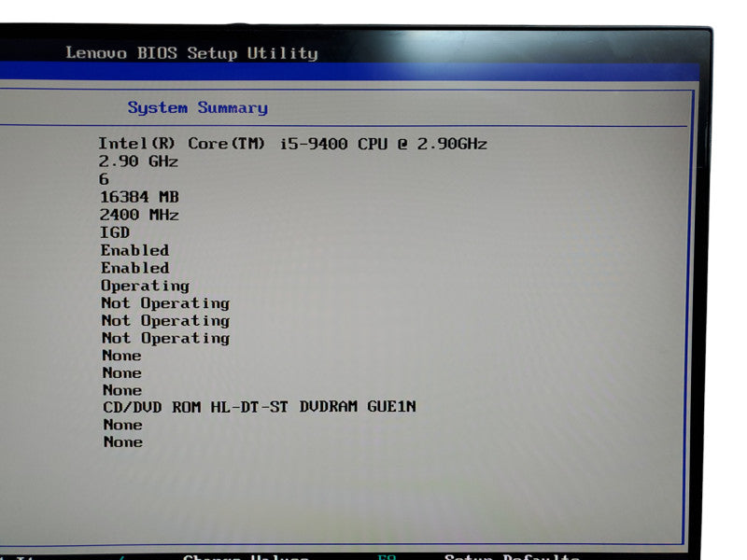Click the 2400 MHz memory speed value
Image resolution: width=747 pixels, height=560 pixels.
click(139, 216)
